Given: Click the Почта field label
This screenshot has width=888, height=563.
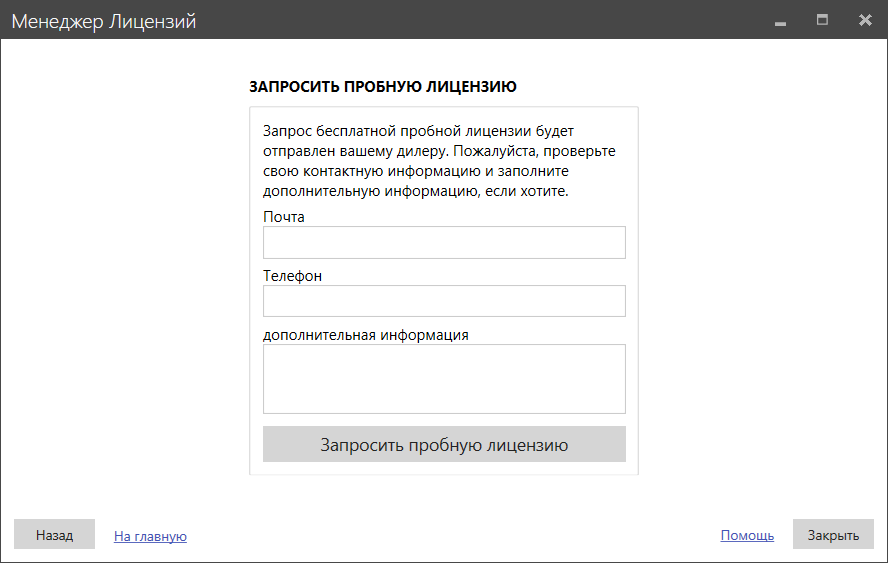Looking at the screenshot, I should pyautogui.click(x=284, y=217).
